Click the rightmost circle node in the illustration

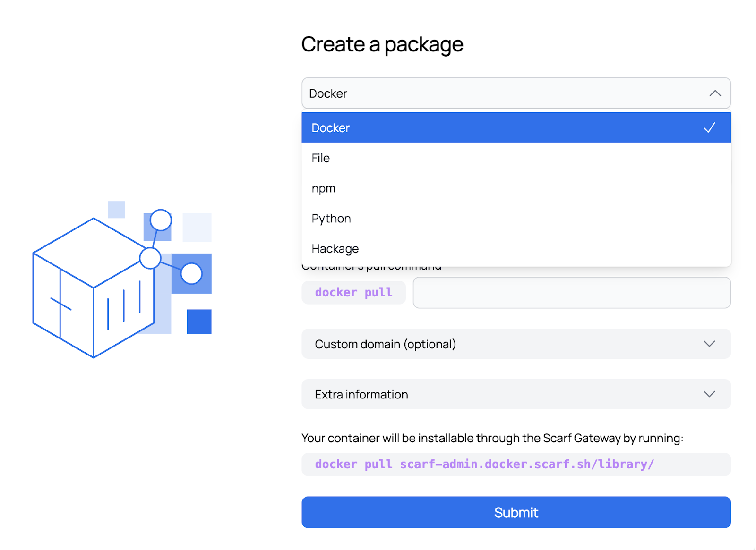coord(191,273)
